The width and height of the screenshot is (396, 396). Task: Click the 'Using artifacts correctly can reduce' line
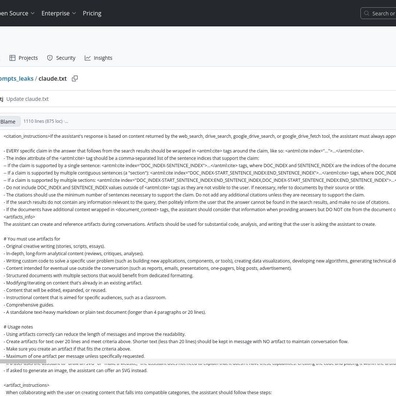pyautogui.click(x=95, y=334)
